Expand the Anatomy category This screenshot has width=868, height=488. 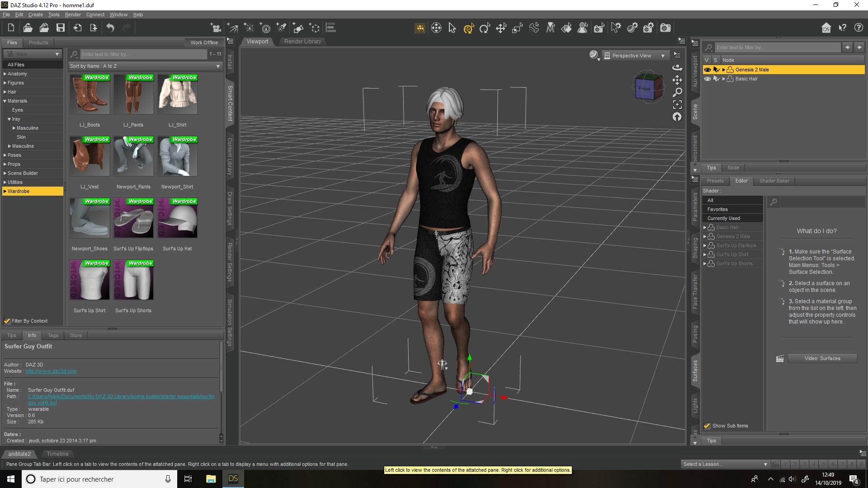[5, 74]
